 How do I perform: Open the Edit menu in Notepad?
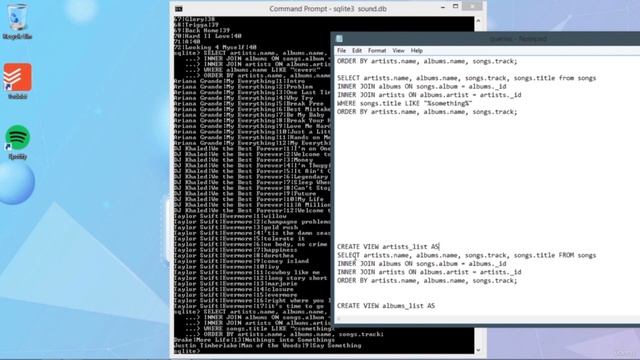point(357,51)
